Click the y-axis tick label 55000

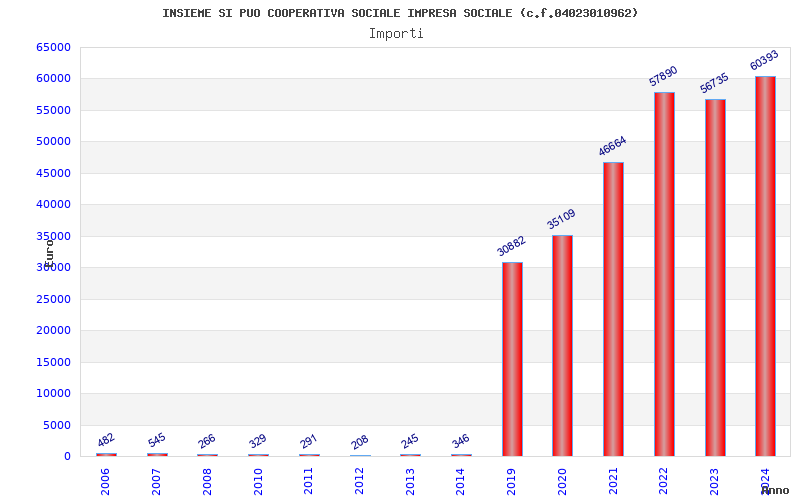click(54, 110)
